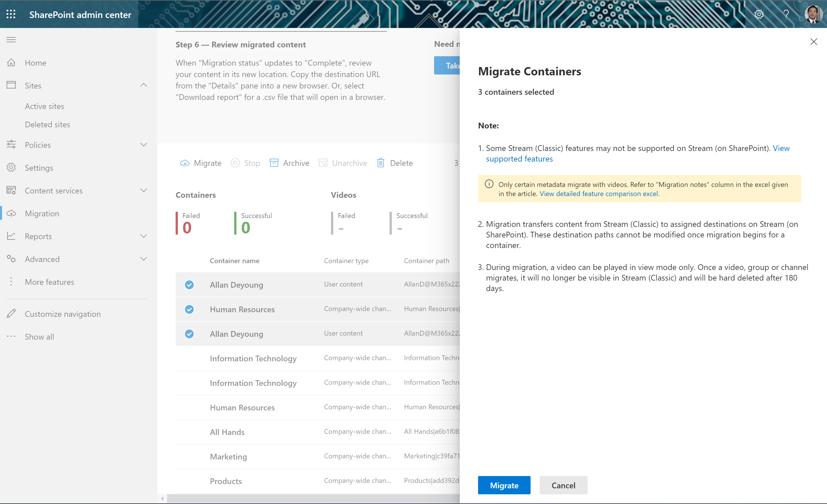Click the Delete trash icon
Image resolution: width=827 pixels, height=504 pixels.
click(x=381, y=163)
